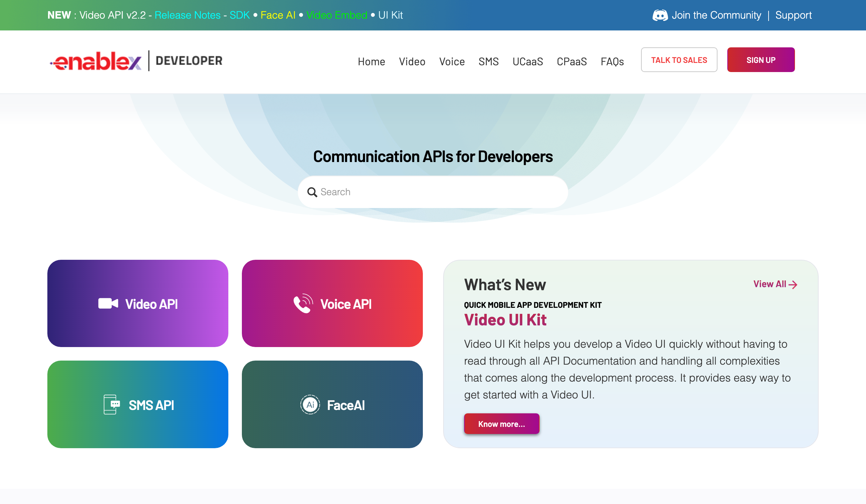Open the SDK link in banner

[240, 15]
